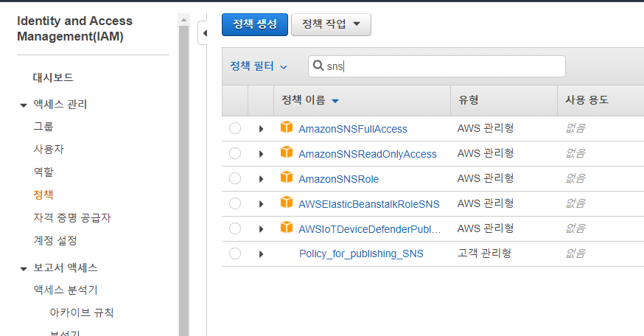Screen dimensions: 644x336
Task: Click the policy search field containing sns
Action: pos(437,66)
